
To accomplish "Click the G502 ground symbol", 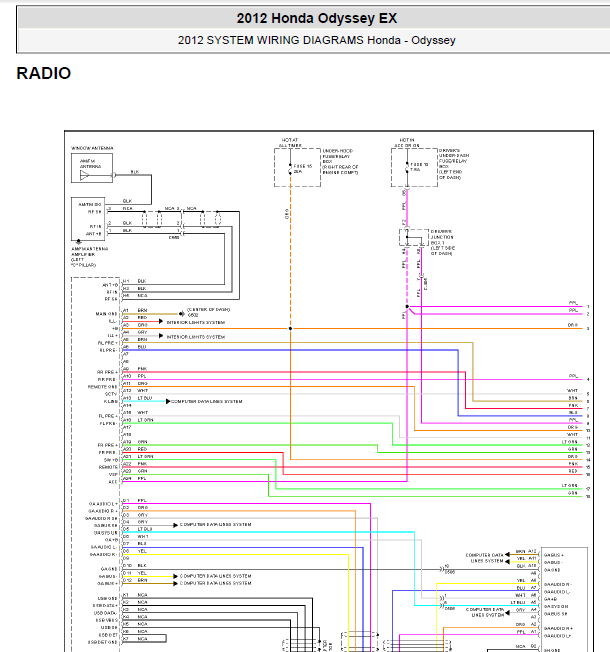I will point(181,314).
